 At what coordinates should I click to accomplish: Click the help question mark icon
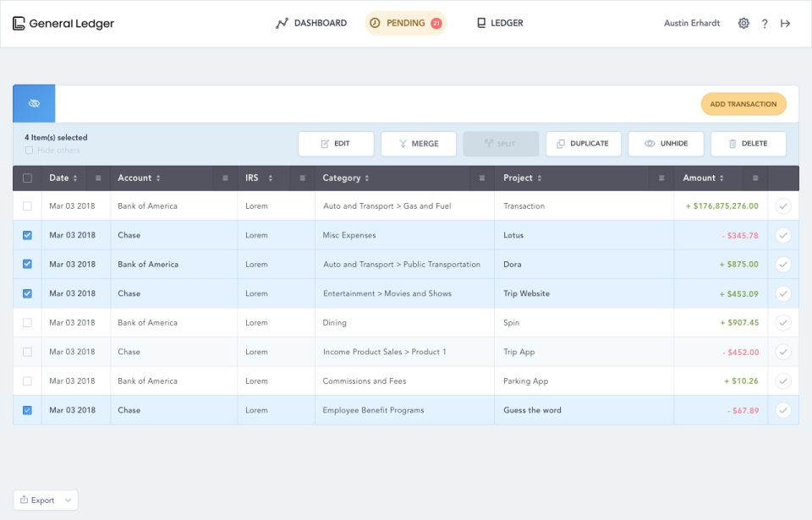pos(765,24)
